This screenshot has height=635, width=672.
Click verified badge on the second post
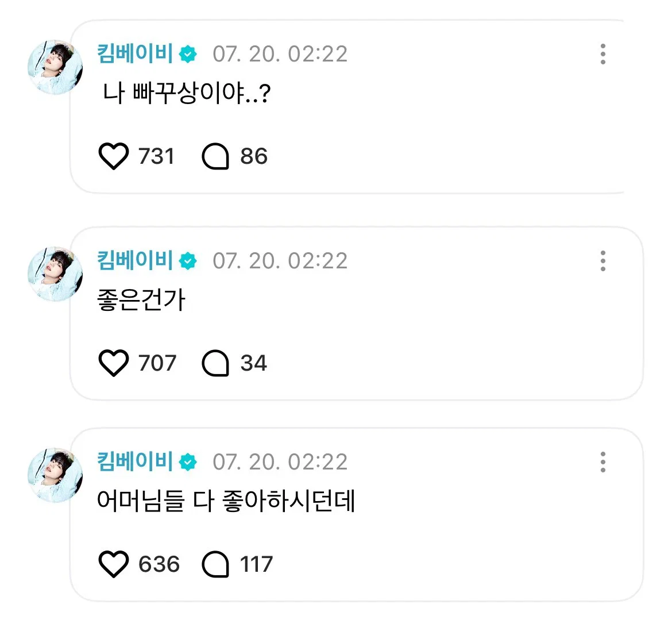pos(188,261)
